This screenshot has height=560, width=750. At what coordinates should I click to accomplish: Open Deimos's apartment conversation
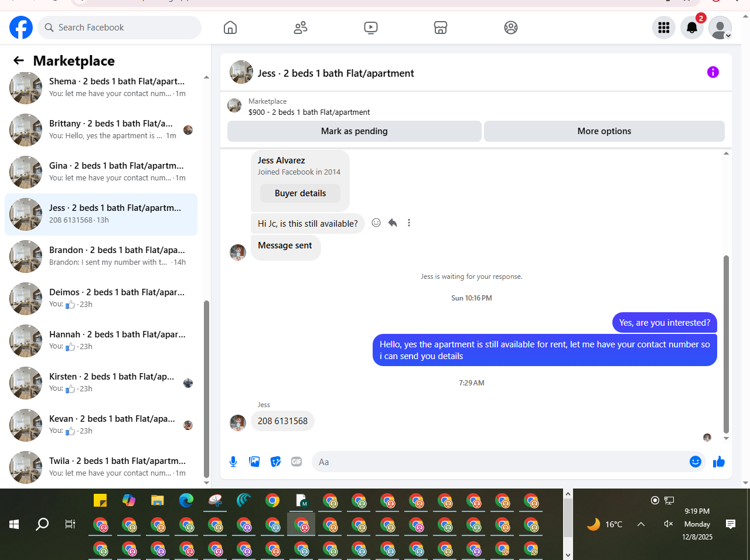pyautogui.click(x=101, y=299)
